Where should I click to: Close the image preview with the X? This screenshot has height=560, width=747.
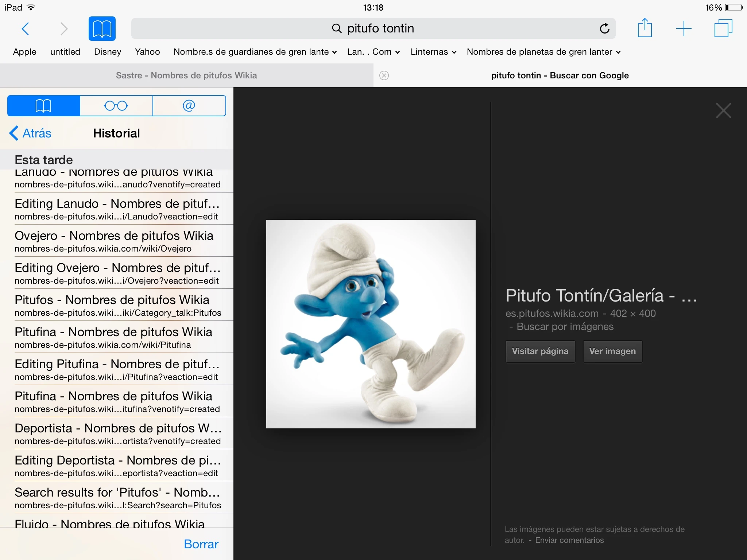pyautogui.click(x=723, y=110)
